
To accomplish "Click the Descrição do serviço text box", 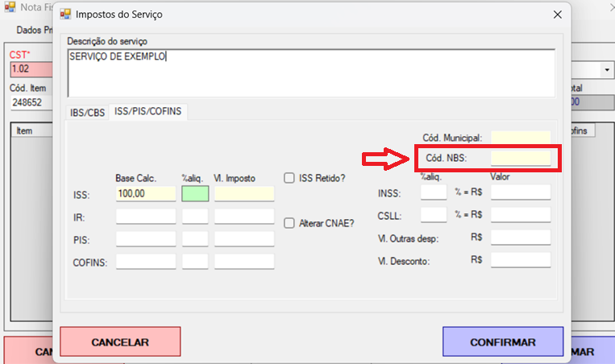I will pyautogui.click(x=311, y=72).
